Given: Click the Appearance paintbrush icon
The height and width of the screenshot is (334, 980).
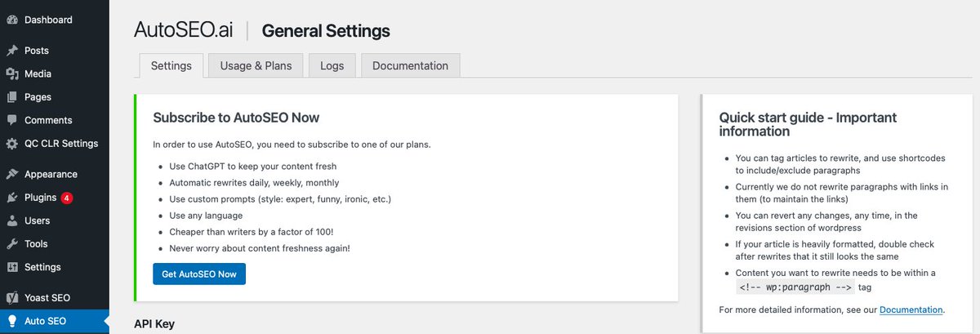Looking at the screenshot, I should pos(11,174).
